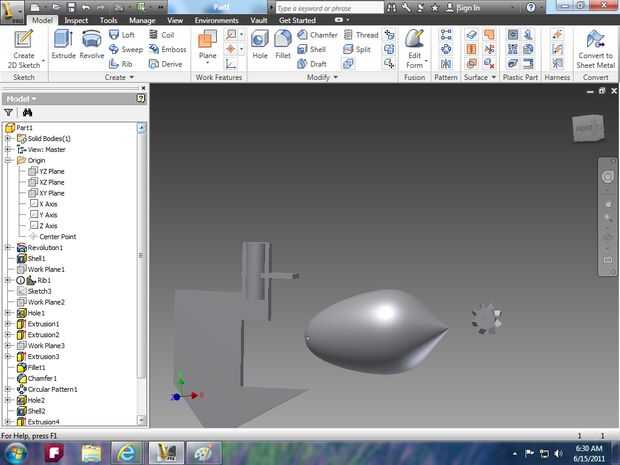The height and width of the screenshot is (465, 620).
Task: Open the Plane work feature tool
Action: 208,47
